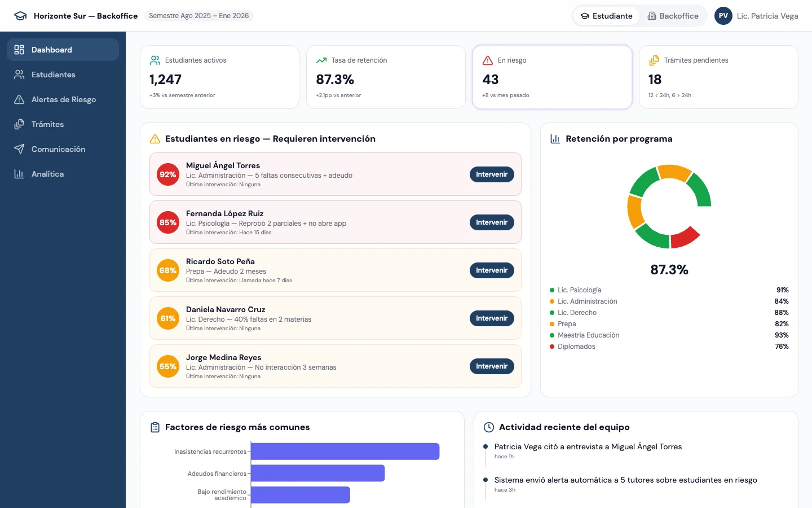The width and height of the screenshot is (812, 508).
Task: Open the Estudiantes section icon
Action: [x=19, y=75]
